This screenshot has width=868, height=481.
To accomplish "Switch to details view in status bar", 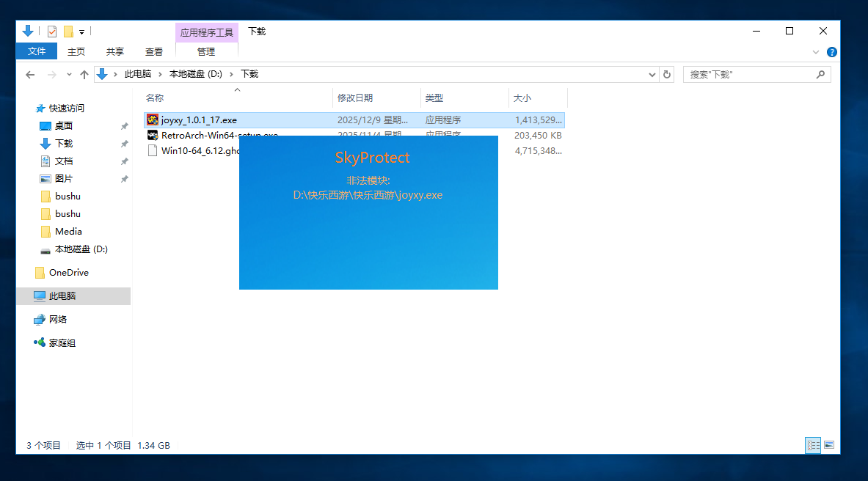I will click(813, 445).
